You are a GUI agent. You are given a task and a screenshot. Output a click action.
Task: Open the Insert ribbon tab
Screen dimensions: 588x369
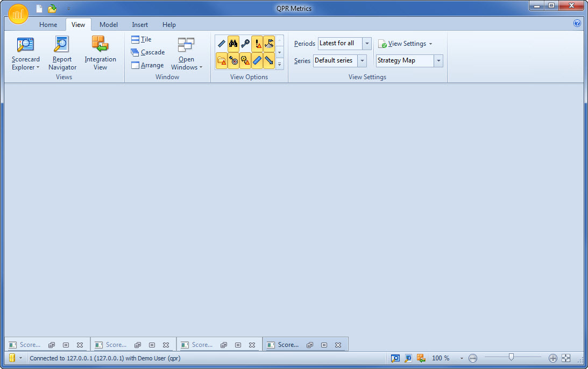coord(140,24)
